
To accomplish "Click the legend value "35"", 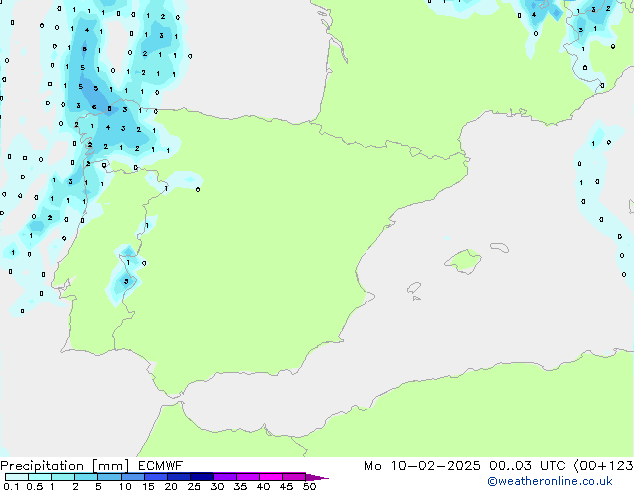I will pos(240,486).
